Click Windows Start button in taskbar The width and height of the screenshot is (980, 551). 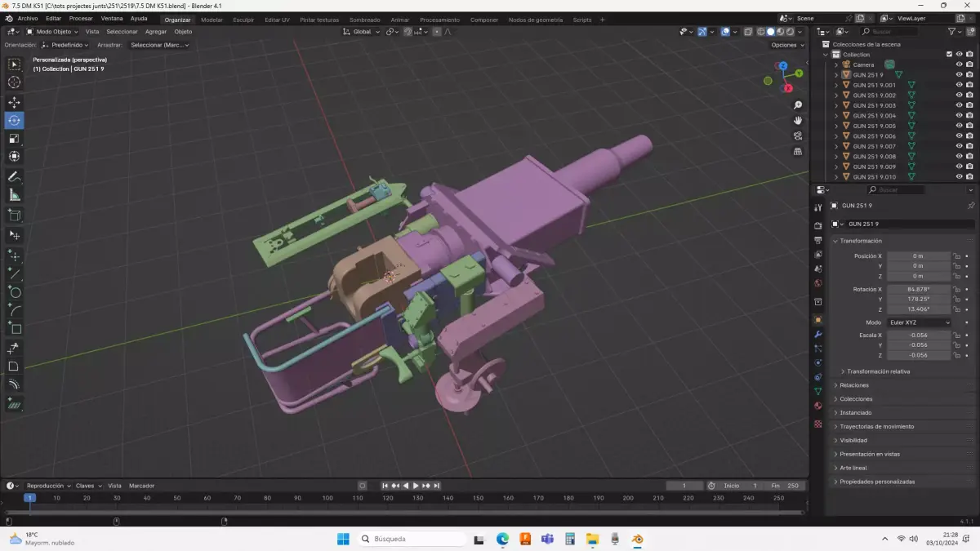[x=343, y=539]
